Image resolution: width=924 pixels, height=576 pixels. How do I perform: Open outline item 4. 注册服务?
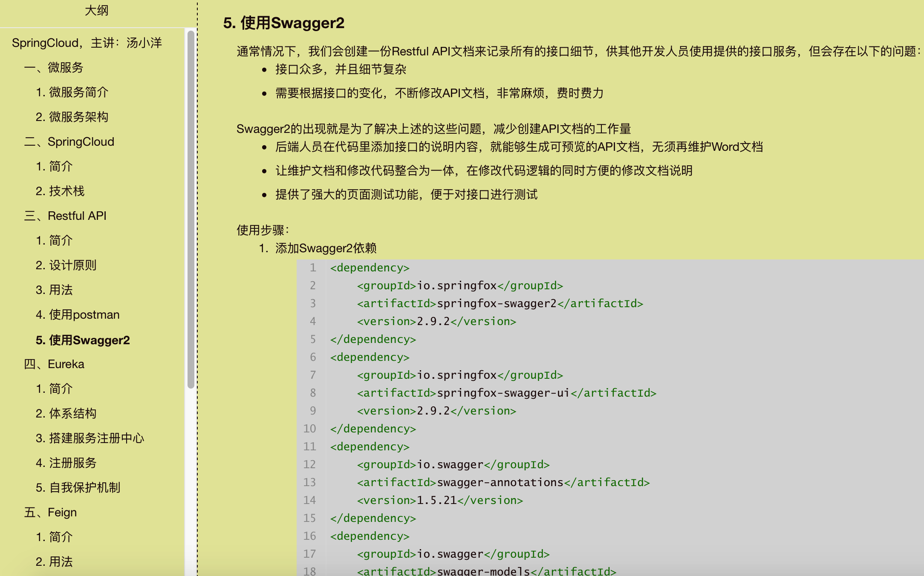pyautogui.click(x=66, y=463)
